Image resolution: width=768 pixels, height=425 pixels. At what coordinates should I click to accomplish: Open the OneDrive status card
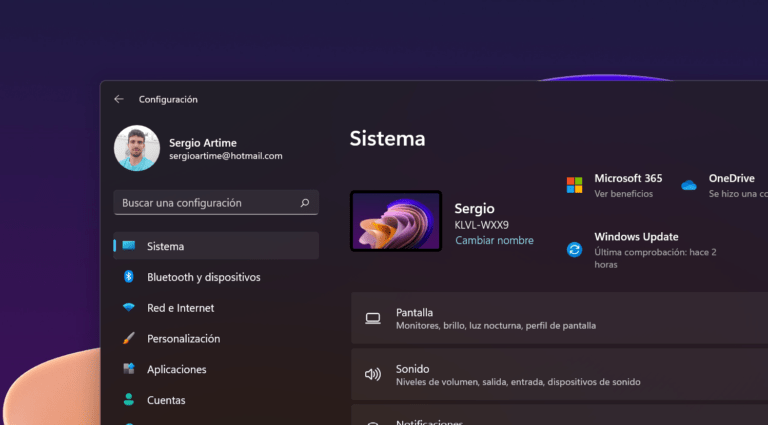coord(724,186)
